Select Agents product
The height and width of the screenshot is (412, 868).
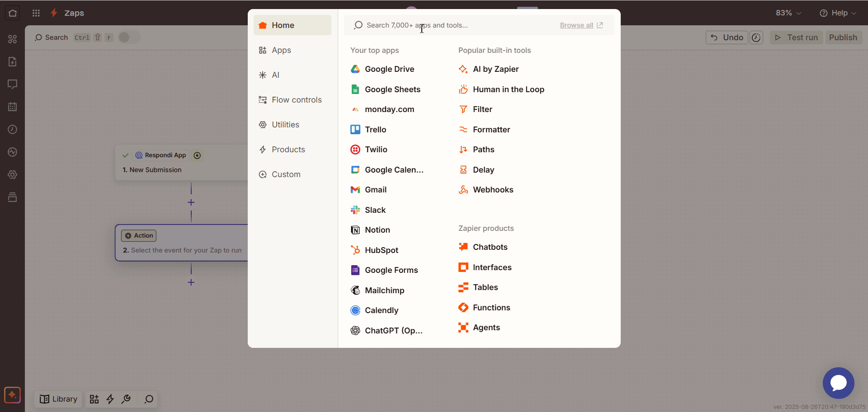coord(479,328)
